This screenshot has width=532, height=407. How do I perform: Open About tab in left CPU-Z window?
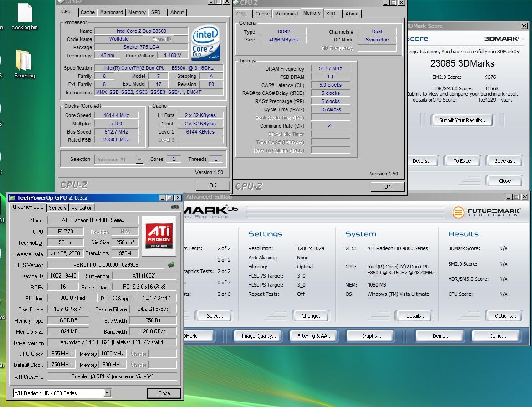[x=177, y=12]
